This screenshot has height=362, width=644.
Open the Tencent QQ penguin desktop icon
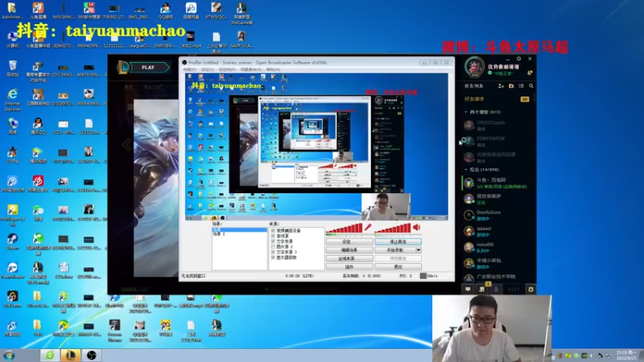[38, 126]
